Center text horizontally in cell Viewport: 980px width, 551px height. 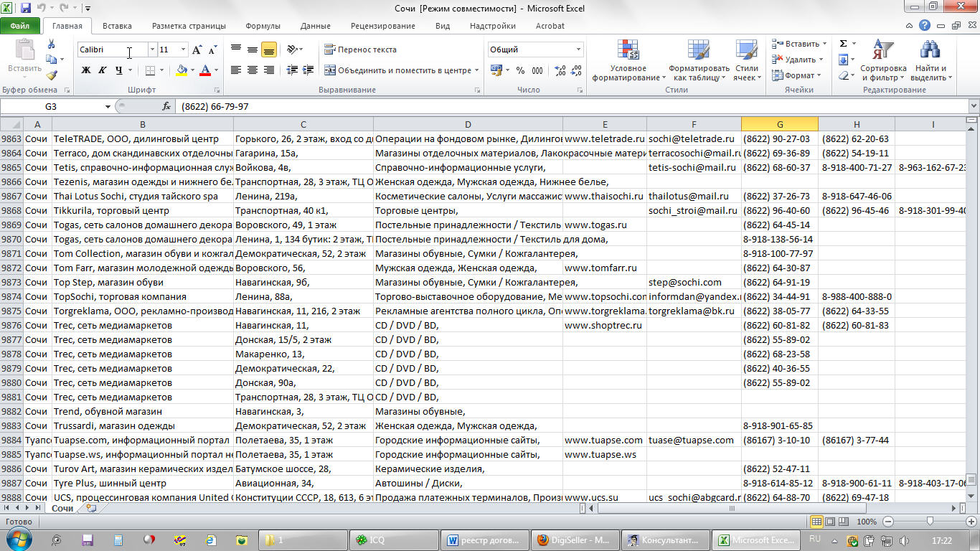point(253,70)
